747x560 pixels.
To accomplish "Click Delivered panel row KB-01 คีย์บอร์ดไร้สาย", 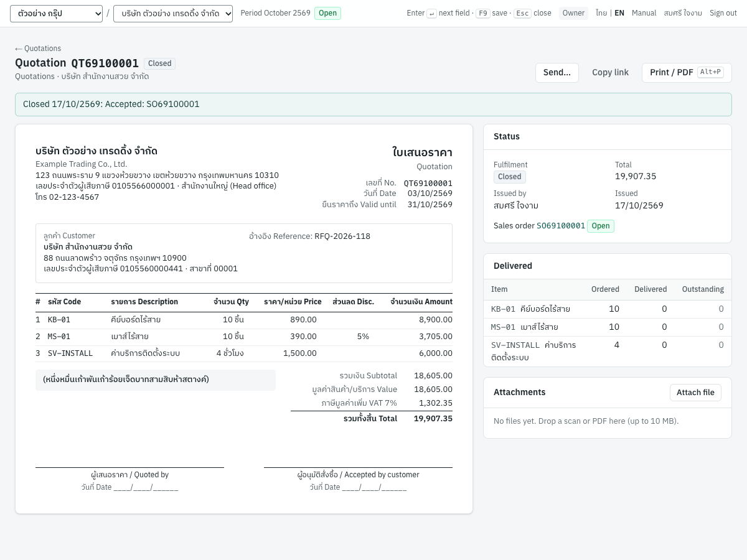I will 608,309.
